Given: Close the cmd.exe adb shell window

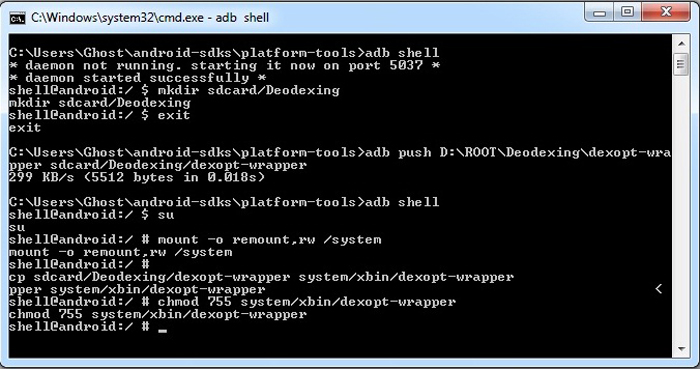Looking at the screenshot, I should pos(666,13).
